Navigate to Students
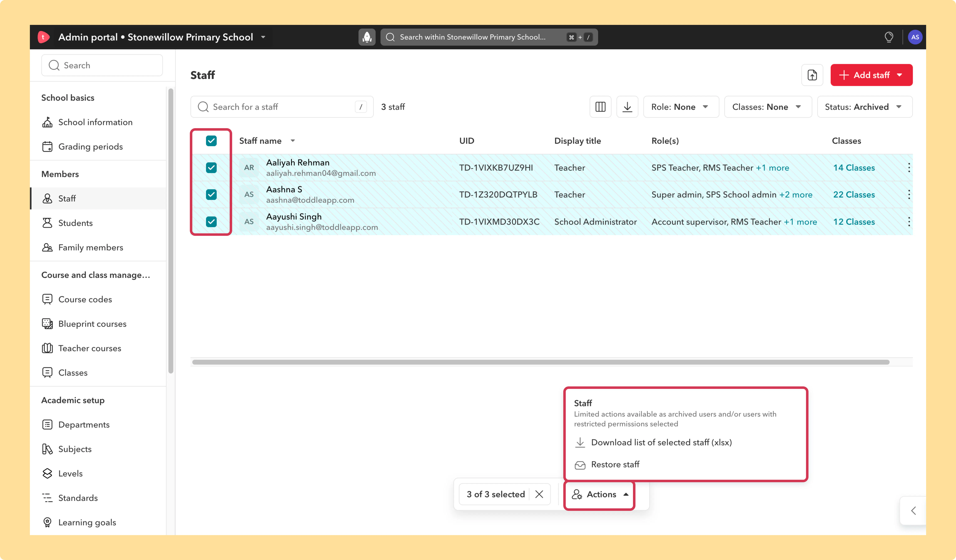The height and width of the screenshot is (560, 956). (75, 223)
